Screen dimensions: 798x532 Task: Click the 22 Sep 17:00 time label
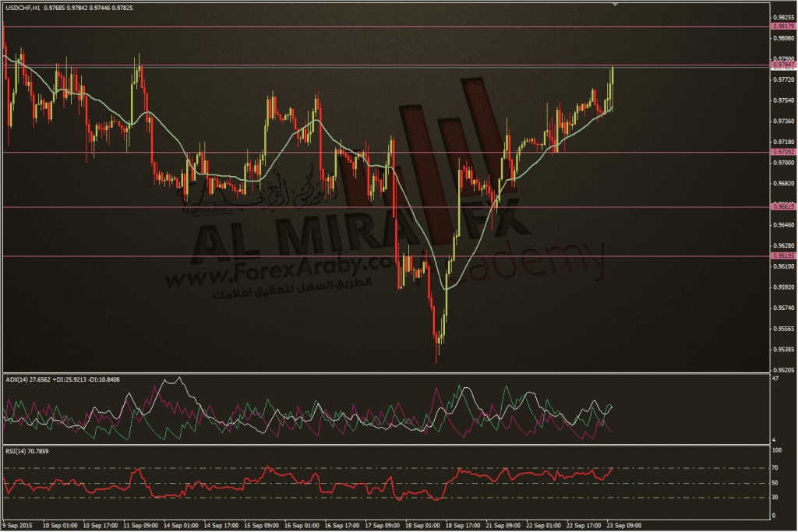point(583,526)
